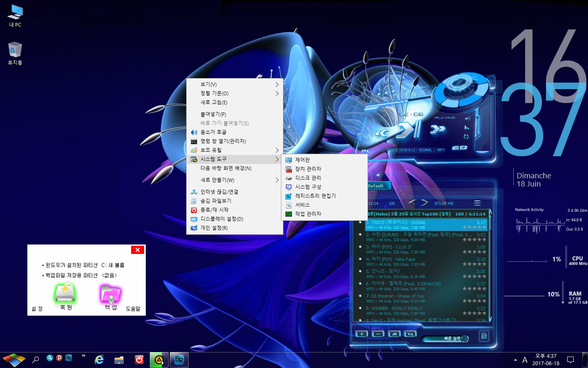
Task: Open Device Manager (장치 관리자) entry
Action: click(x=324, y=169)
